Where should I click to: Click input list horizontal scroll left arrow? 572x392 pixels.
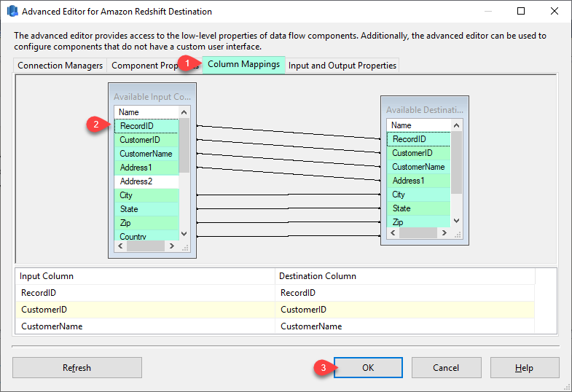tap(120, 246)
